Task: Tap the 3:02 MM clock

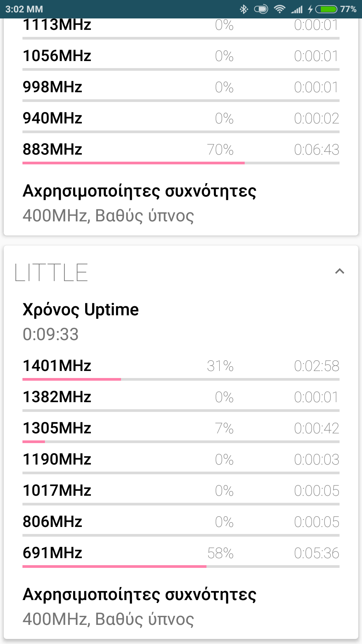Action: tap(24, 9)
